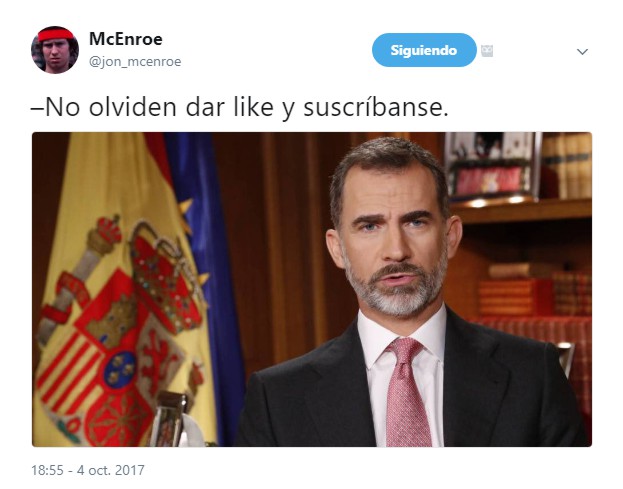Image resolution: width=623 pixels, height=489 pixels.
Task: Open the McEnroe display name link
Action: pyautogui.click(x=126, y=39)
